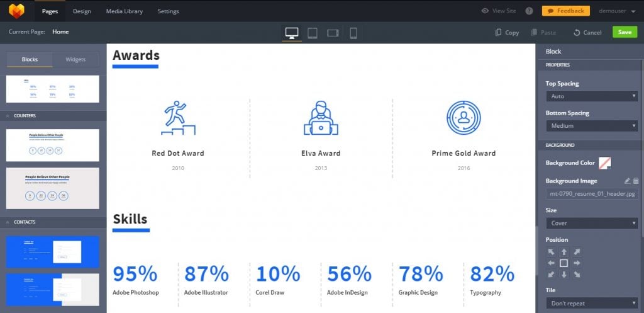Click the help question mark icon
Screen dimensions: 644x313
click(529, 11)
